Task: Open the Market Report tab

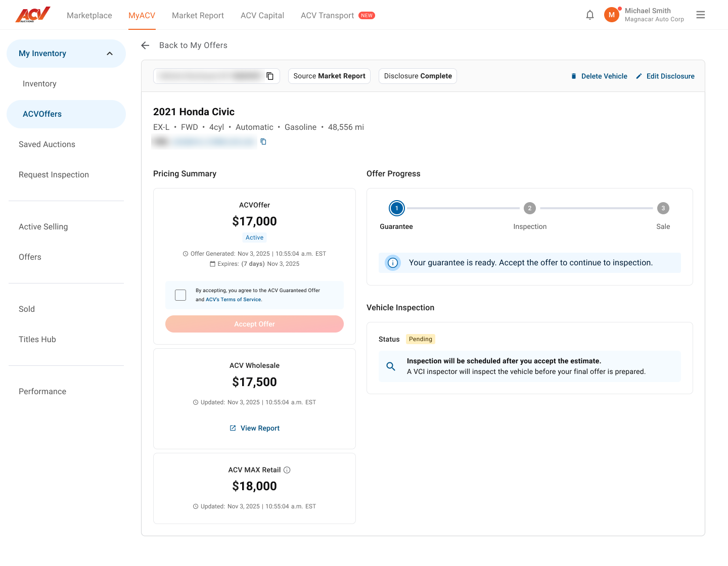Action: click(x=198, y=16)
